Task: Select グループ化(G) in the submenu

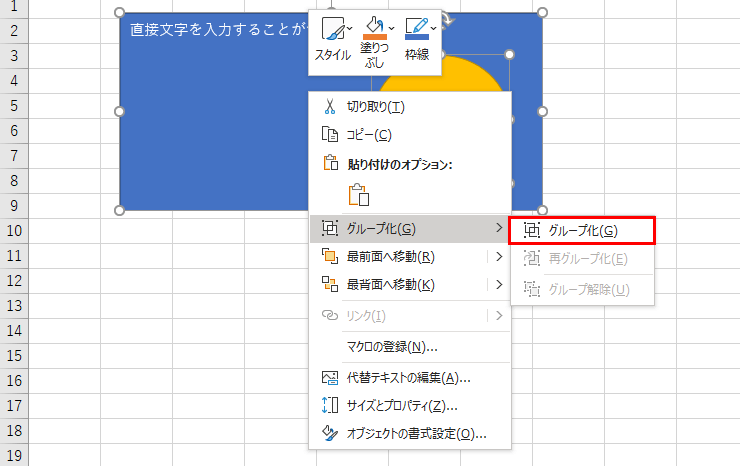Action: click(x=582, y=230)
